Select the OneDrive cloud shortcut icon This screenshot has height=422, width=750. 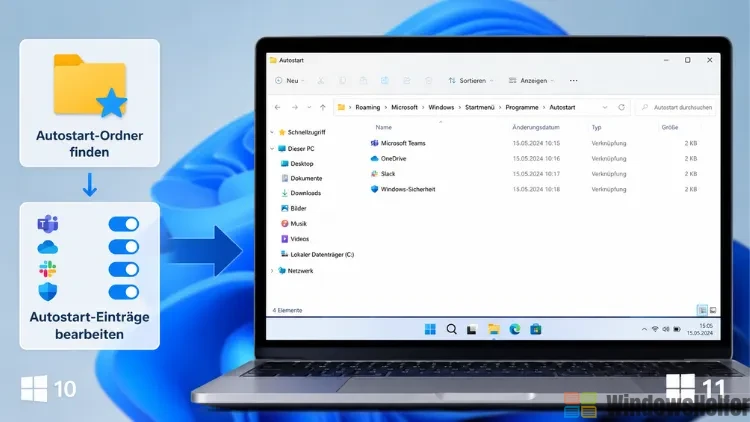(x=375, y=158)
